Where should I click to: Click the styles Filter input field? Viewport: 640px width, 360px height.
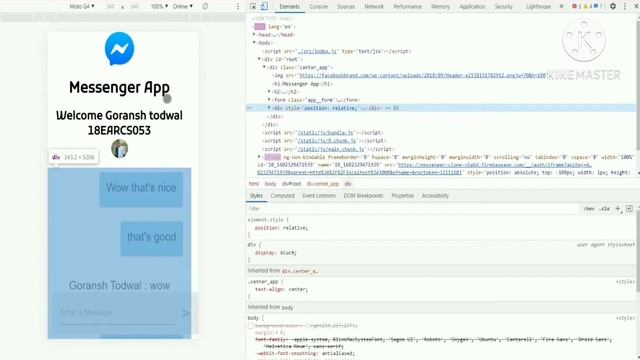click(412, 209)
